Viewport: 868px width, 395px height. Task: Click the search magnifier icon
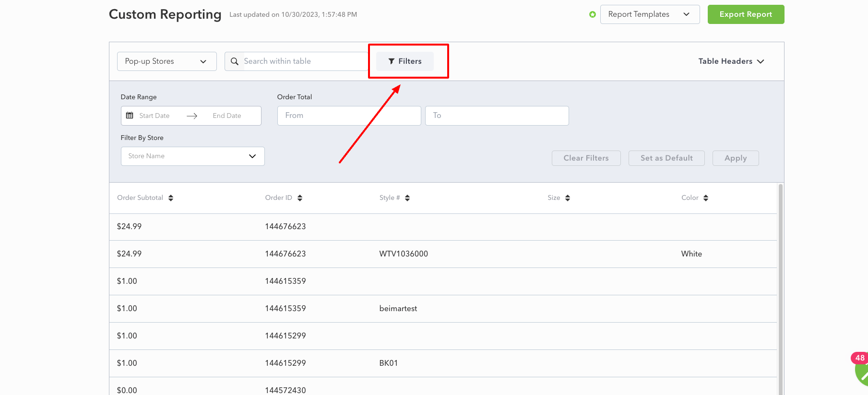coord(235,61)
